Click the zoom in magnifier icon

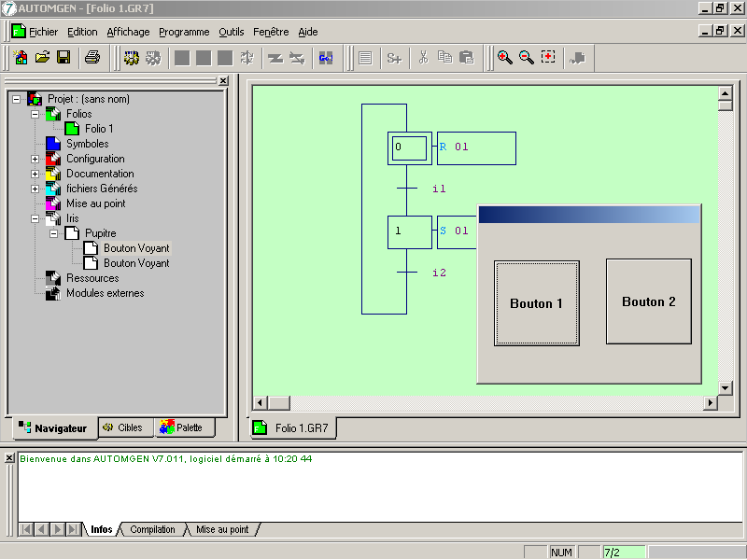pyautogui.click(x=504, y=58)
